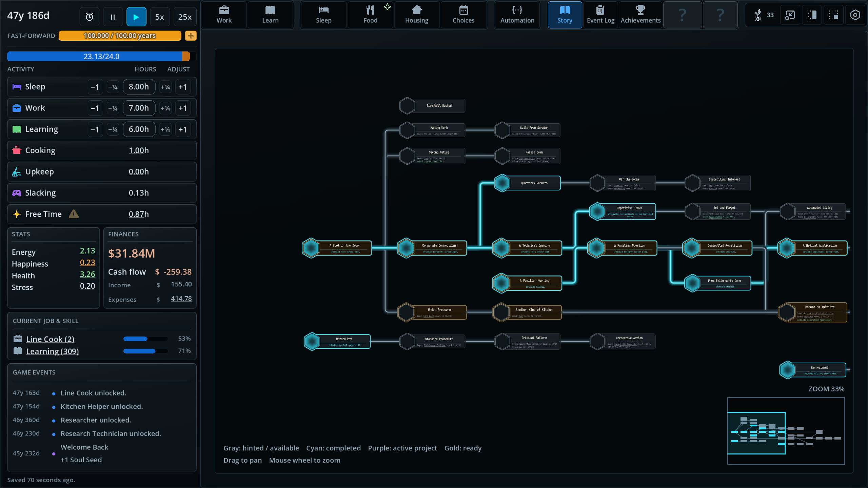Open the Work tab
Viewport: 868px width, 488px height.
(224, 15)
